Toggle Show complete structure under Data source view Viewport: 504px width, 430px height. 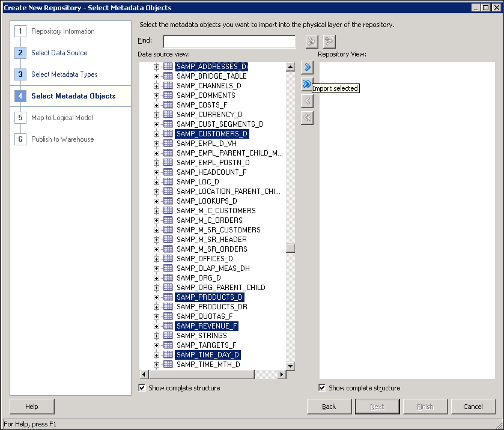click(x=142, y=387)
